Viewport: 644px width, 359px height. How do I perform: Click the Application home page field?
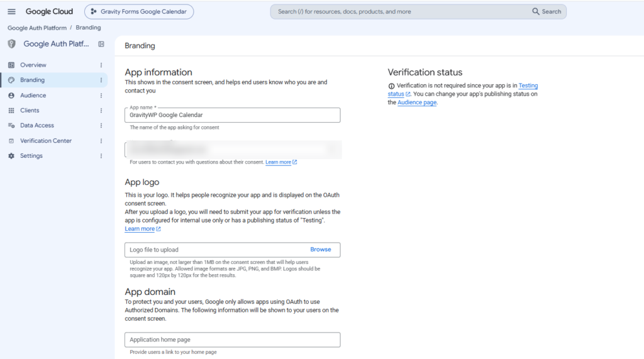point(233,340)
